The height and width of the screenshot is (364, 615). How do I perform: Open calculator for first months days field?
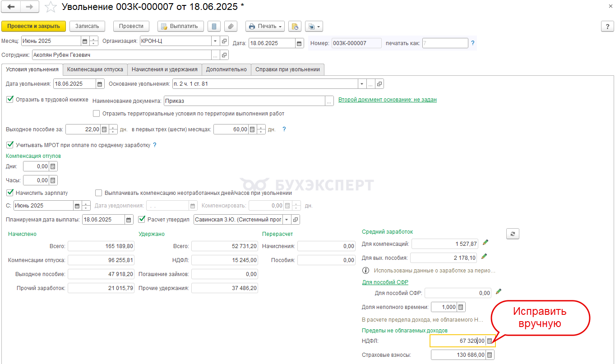click(x=252, y=129)
